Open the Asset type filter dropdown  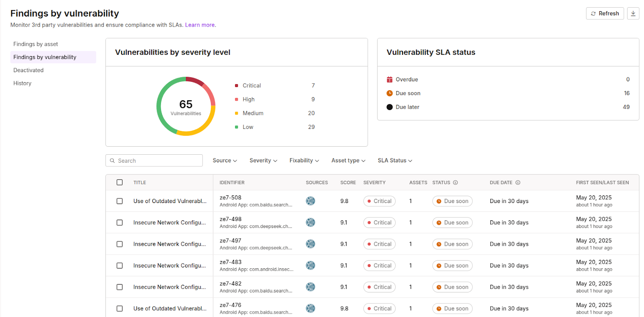[348, 160]
